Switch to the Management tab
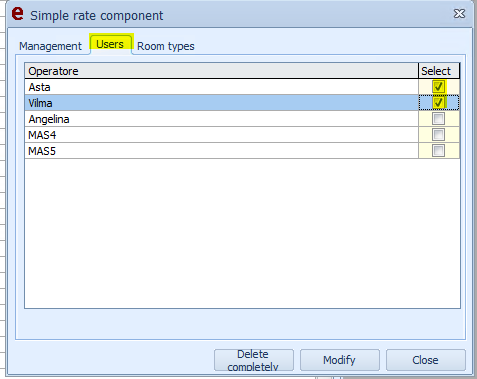Screen dimensions: 477x379 [x=50, y=46]
